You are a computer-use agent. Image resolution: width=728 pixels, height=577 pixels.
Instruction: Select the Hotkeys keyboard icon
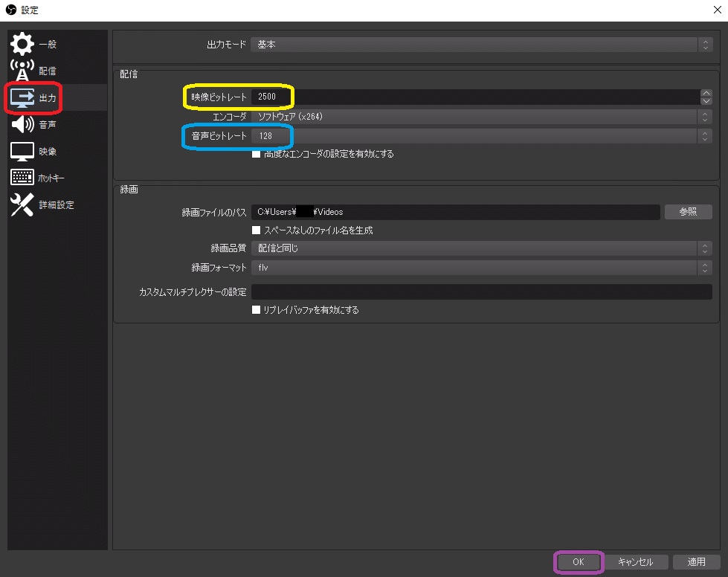(x=22, y=178)
